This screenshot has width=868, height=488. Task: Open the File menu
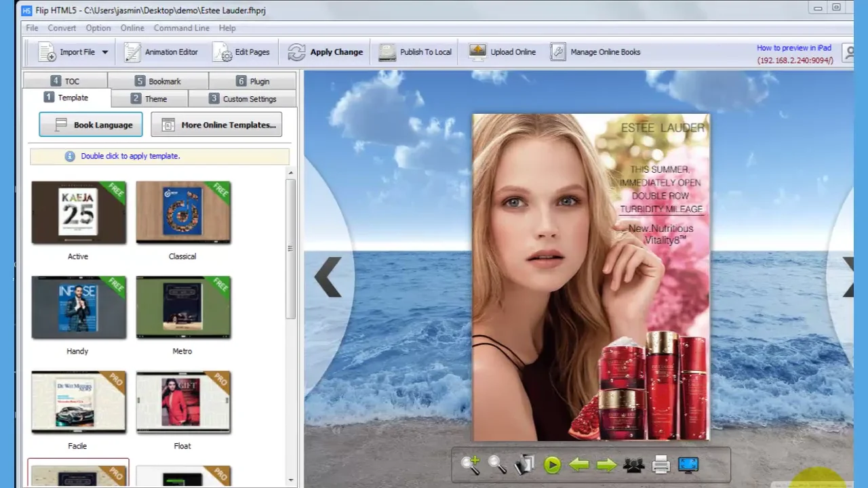point(32,28)
